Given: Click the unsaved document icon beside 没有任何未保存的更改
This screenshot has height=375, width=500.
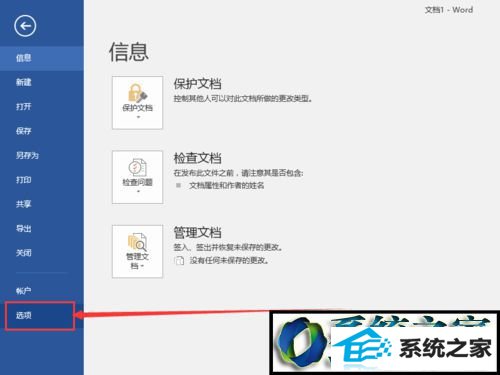Looking at the screenshot, I should click(x=179, y=260).
